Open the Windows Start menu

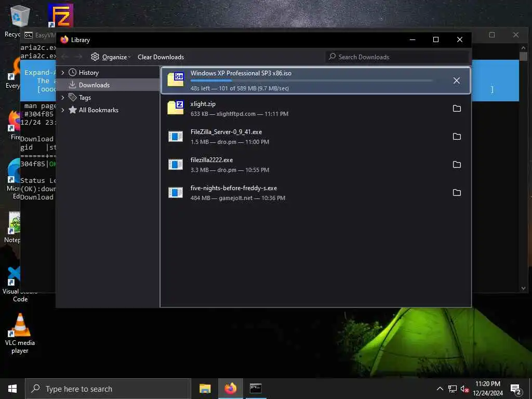pyautogui.click(x=12, y=389)
